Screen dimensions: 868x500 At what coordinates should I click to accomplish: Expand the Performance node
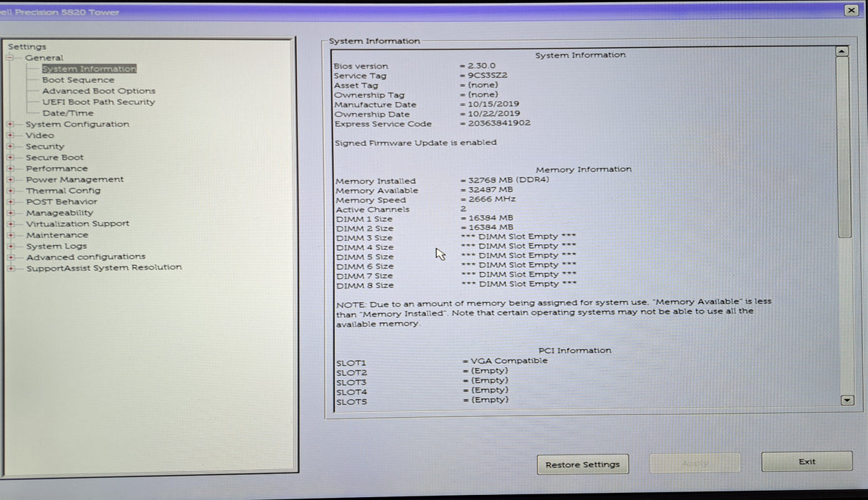(x=11, y=169)
